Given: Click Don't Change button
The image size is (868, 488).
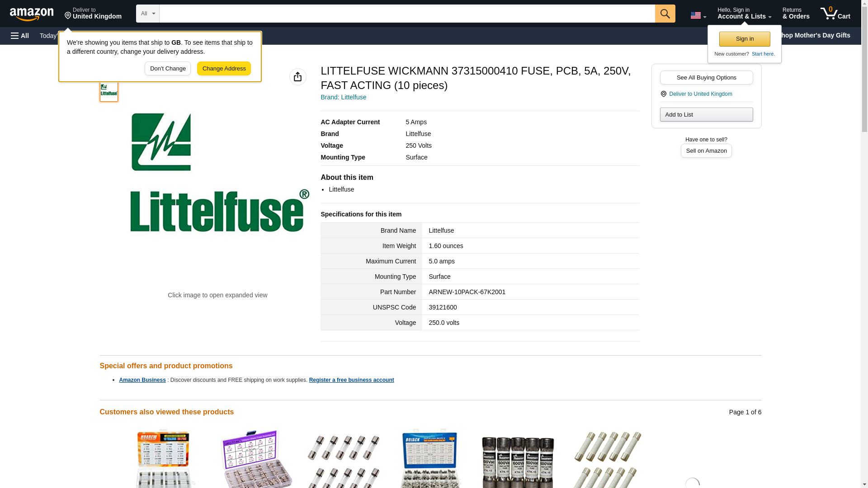Looking at the screenshot, I should (168, 69).
